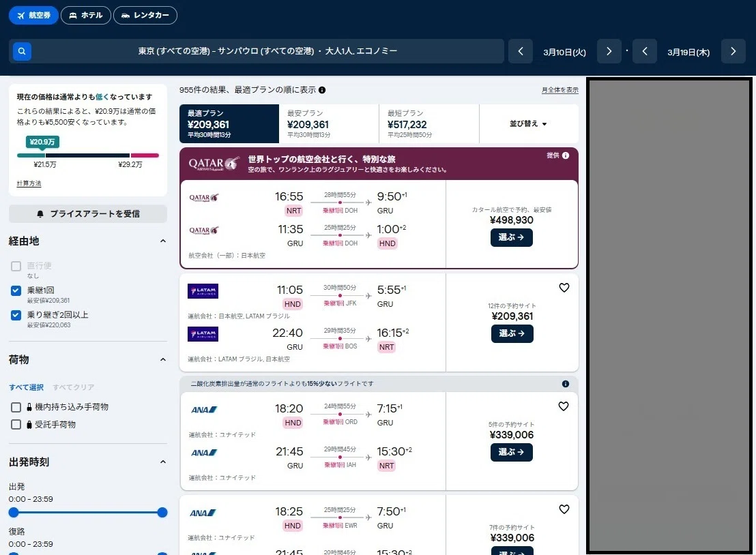Collapse the 荷物 section
756x555 pixels.
(x=163, y=359)
